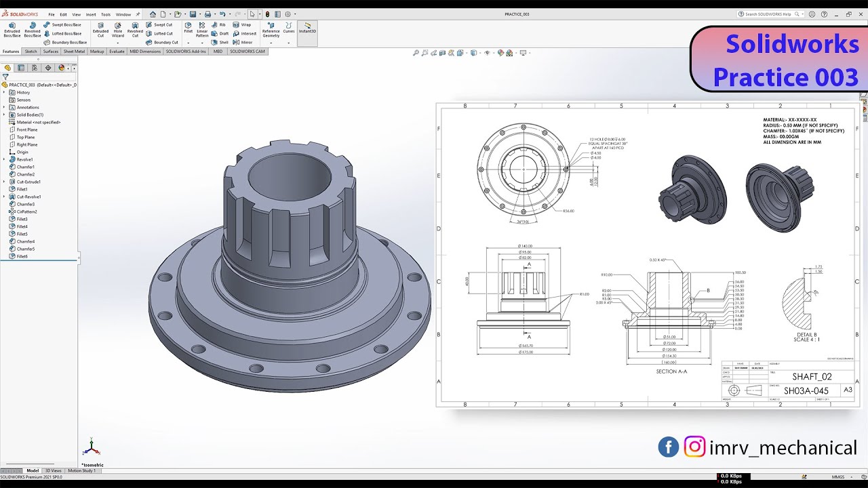Open the SOLIDWORKS CAM tab
The image size is (868, 488).
click(248, 52)
